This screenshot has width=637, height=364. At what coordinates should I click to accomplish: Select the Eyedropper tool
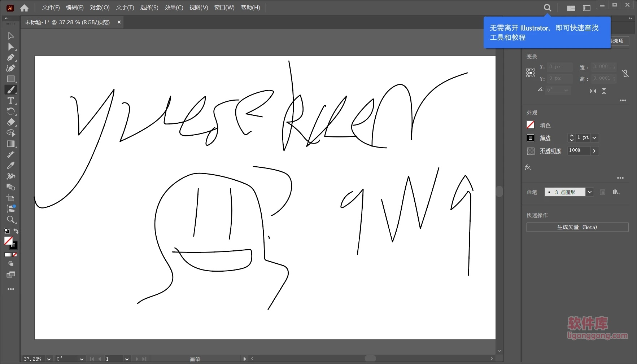click(x=11, y=166)
